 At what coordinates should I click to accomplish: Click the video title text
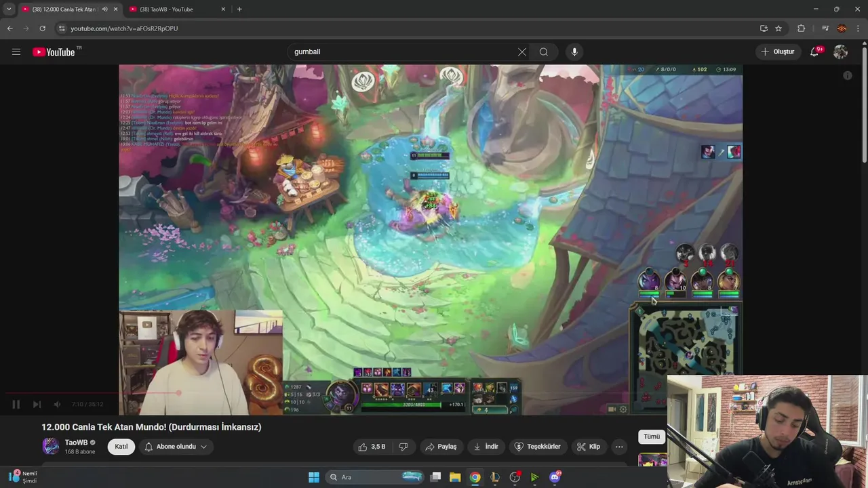[x=151, y=427]
